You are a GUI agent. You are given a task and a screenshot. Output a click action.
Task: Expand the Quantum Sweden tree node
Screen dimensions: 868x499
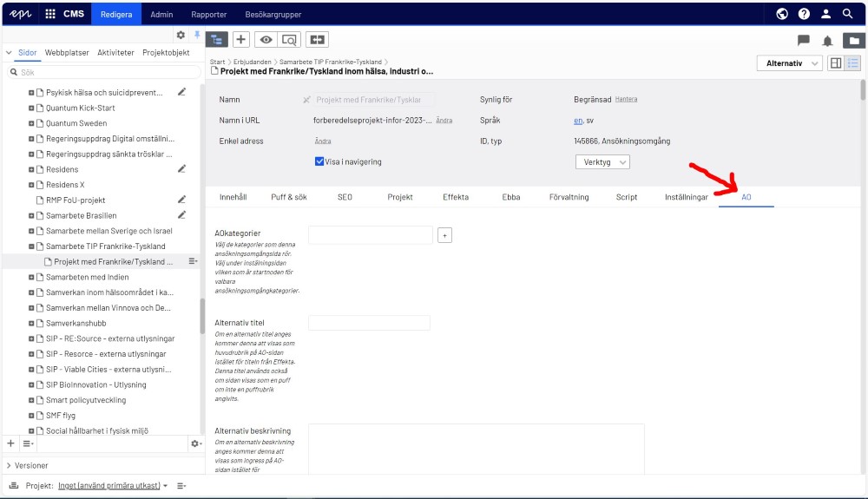tap(32, 123)
